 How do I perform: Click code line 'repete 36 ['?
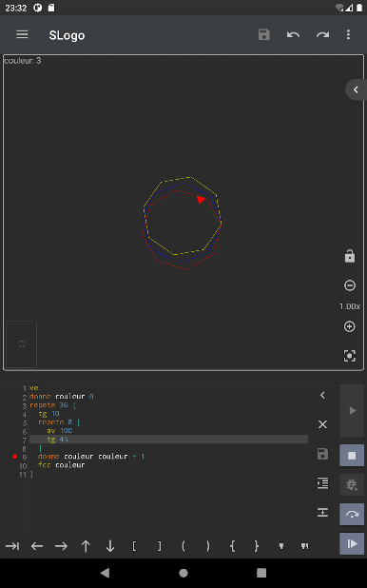point(53,405)
